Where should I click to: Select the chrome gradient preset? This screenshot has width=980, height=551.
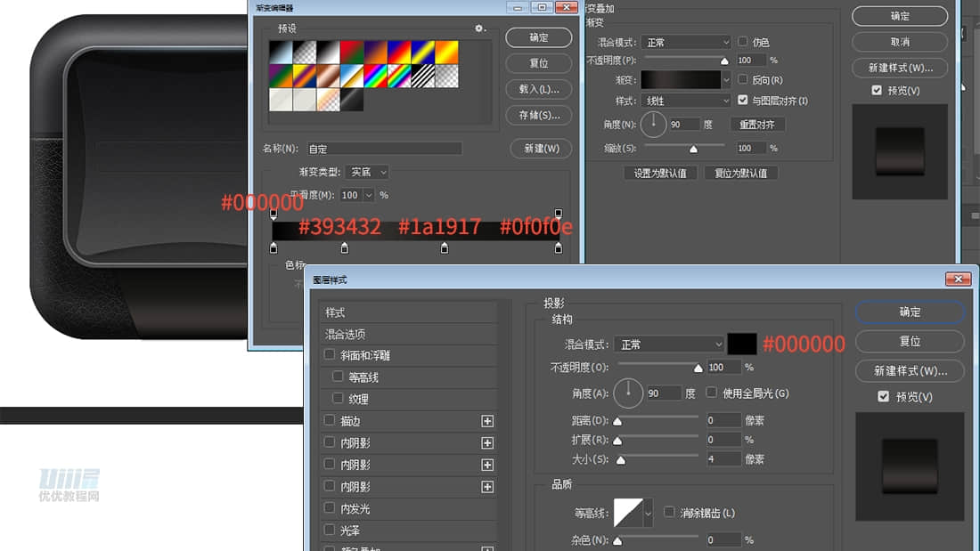pos(352,77)
